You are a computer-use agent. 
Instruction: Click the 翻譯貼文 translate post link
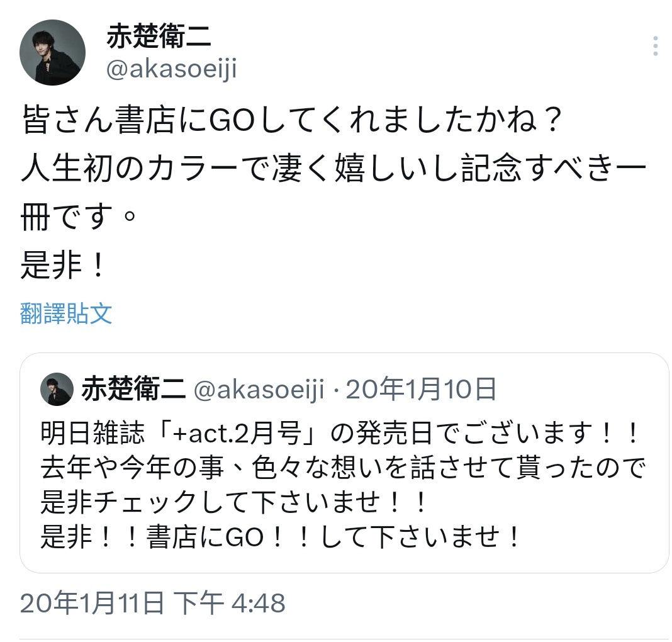tap(66, 313)
